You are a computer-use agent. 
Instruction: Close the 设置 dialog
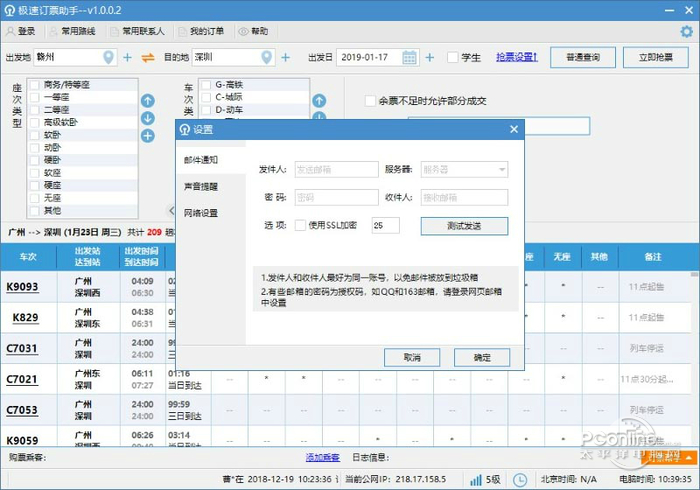click(514, 129)
